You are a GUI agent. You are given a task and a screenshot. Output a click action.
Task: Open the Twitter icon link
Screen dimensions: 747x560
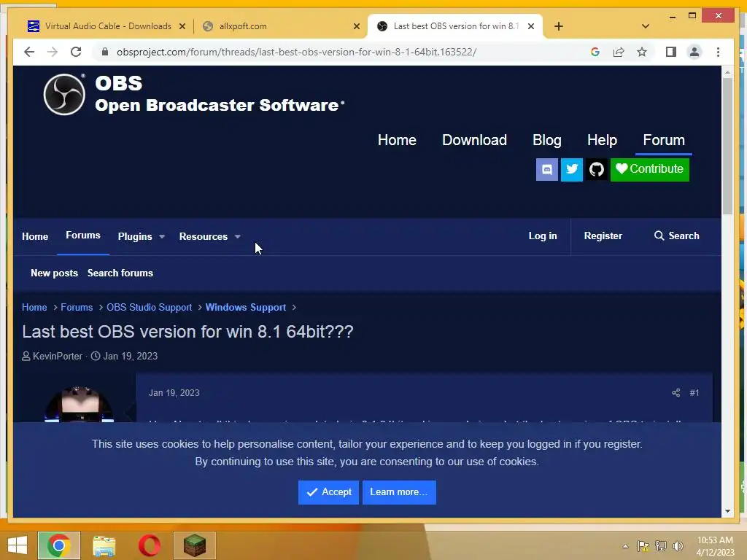pos(572,169)
